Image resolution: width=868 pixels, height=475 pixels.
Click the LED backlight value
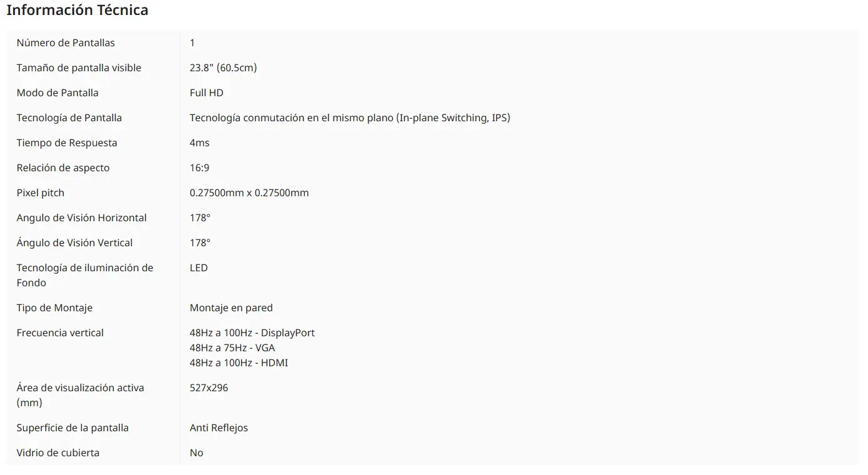pos(199,267)
